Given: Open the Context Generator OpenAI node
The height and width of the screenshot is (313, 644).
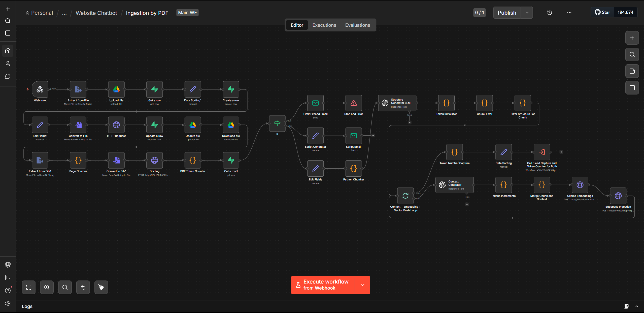Looking at the screenshot, I should point(455,185).
